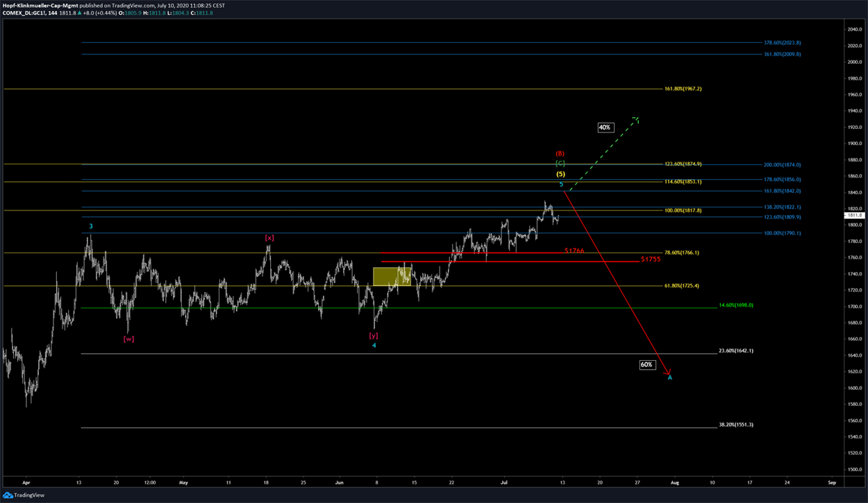Viewport: 868px width, 503px height.
Task: Click the 40% probability label box
Action: pyautogui.click(x=604, y=128)
